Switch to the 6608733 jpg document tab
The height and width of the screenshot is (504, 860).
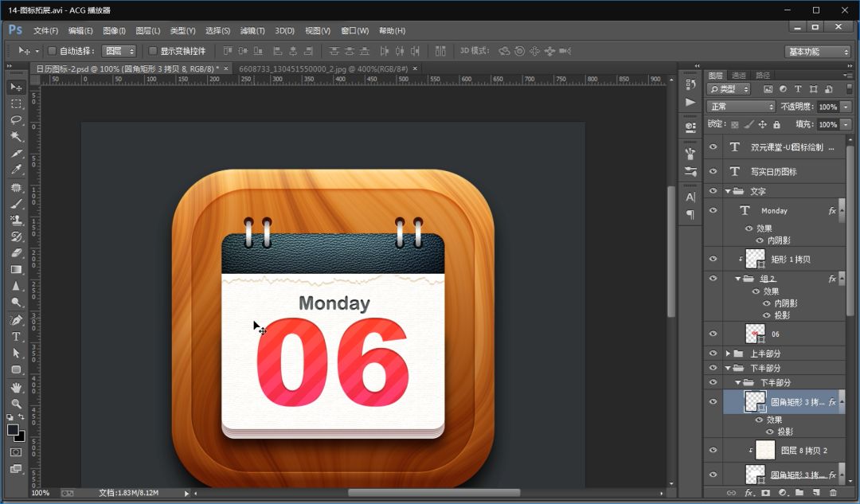click(323, 69)
